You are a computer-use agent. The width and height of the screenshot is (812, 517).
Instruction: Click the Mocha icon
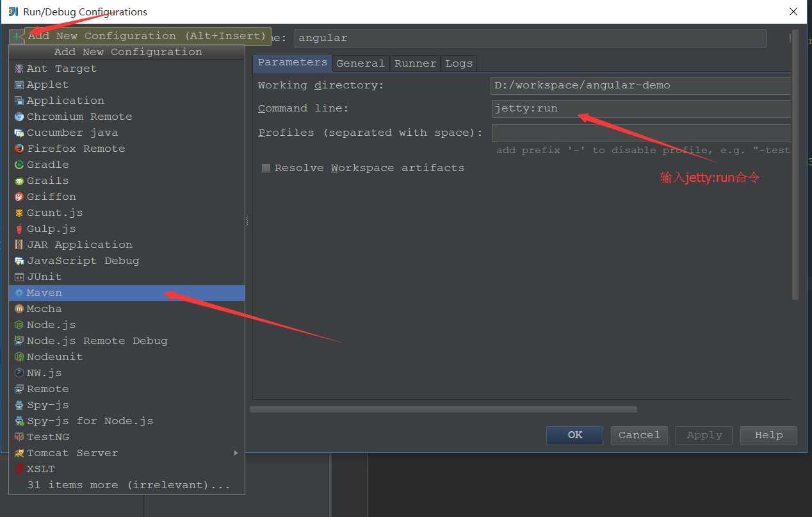pos(19,309)
